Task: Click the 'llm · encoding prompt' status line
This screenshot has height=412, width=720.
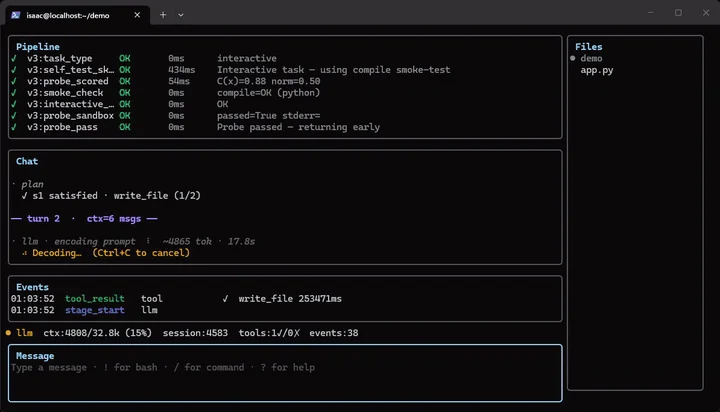Action: (x=79, y=242)
